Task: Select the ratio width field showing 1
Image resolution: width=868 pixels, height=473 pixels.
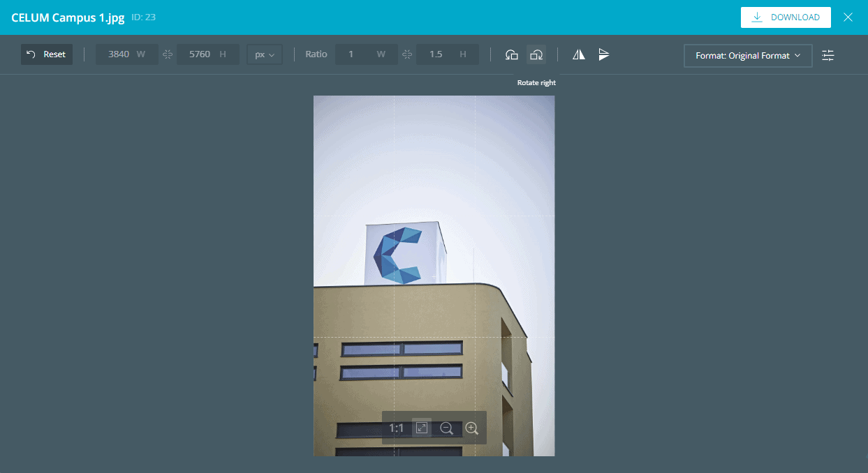Action: [x=367, y=54]
